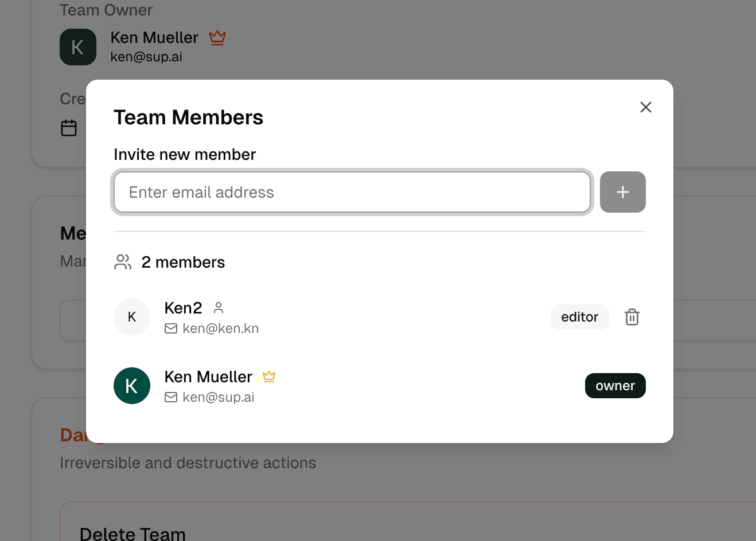Click the plus button to invite member
The width and height of the screenshot is (756, 541).
coord(622,192)
